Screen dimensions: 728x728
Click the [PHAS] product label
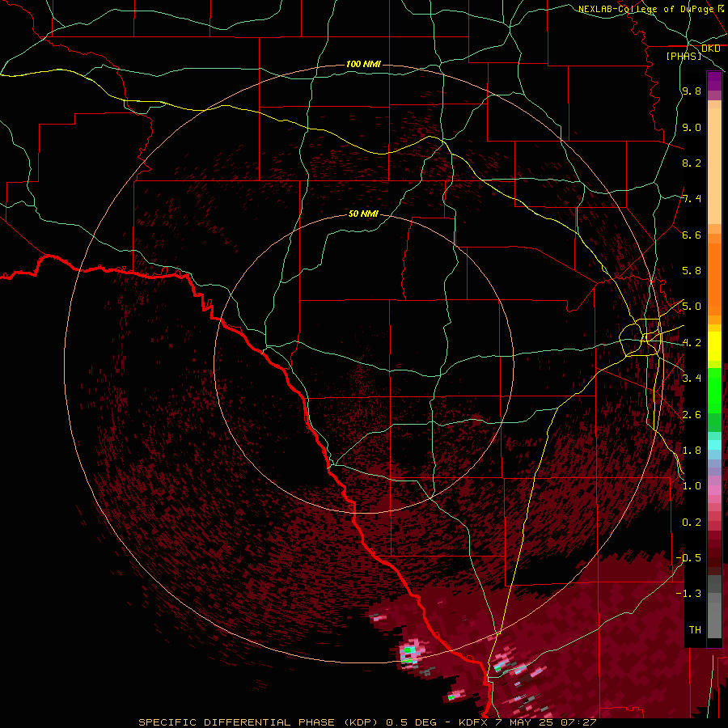pyautogui.click(x=684, y=56)
